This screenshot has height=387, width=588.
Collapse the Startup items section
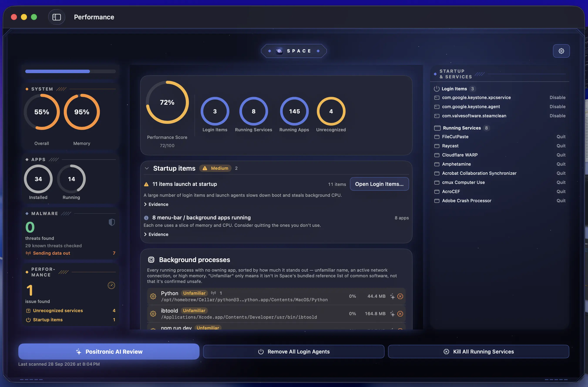147,168
